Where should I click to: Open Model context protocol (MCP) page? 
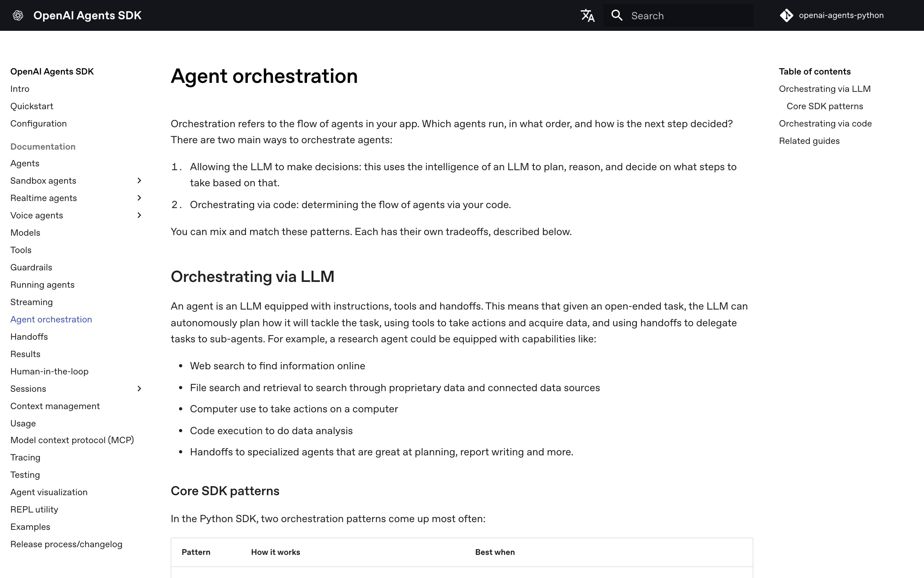click(x=72, y=440)
